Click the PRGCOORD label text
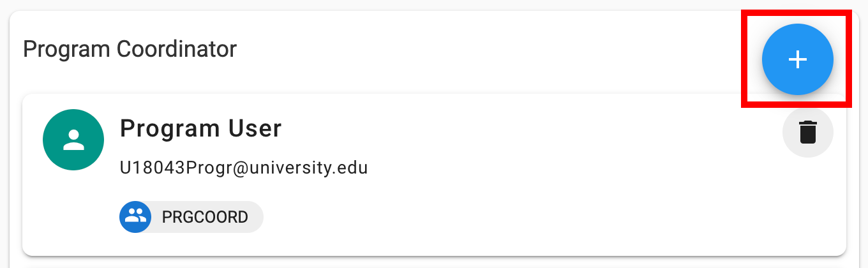 point(205,217)
